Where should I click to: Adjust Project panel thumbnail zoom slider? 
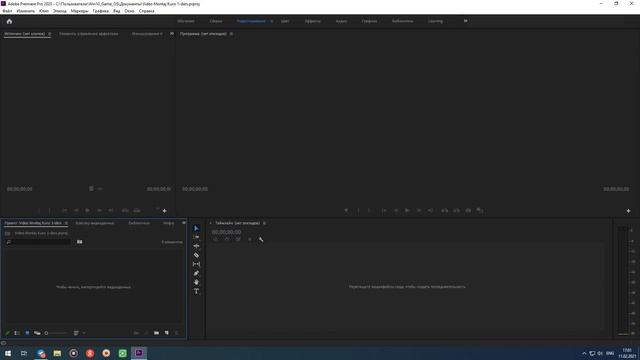coord(56,333)
